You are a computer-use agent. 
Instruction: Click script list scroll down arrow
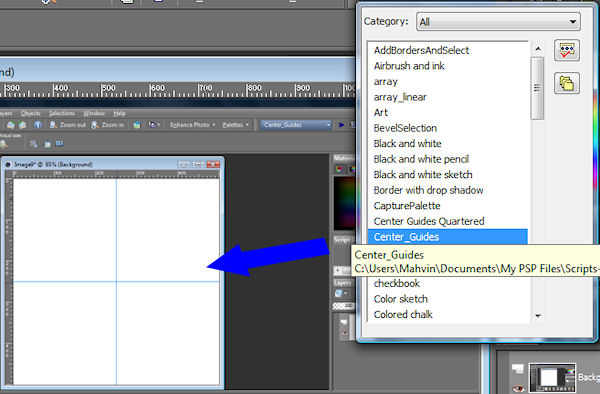tap(538, 316)
